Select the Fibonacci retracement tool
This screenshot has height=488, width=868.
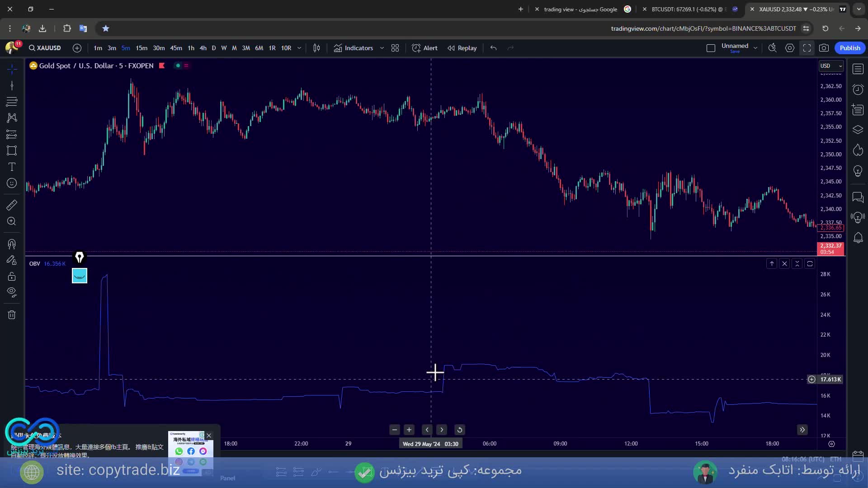tap(12, 101)
